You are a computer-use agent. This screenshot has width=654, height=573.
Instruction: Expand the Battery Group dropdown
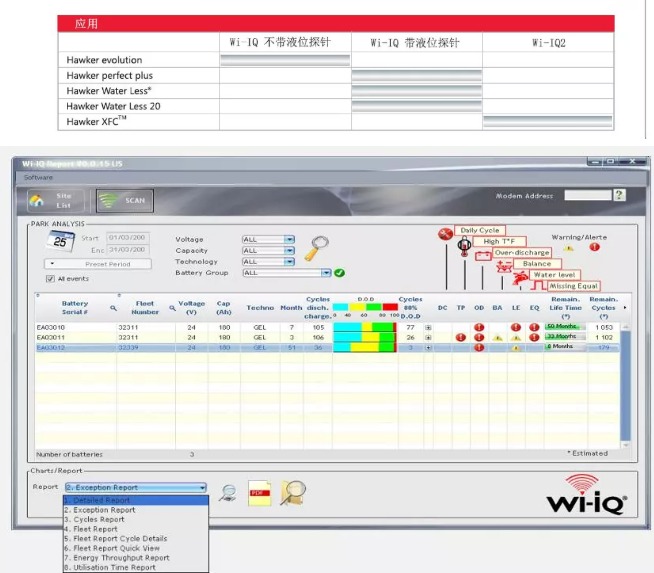[x=326, y=272]
